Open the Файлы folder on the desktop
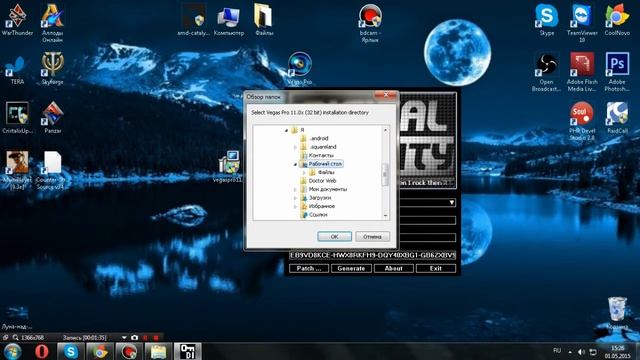Image resolution: width=640 pixels, height=360 pixels. click(x=264, y=20)
